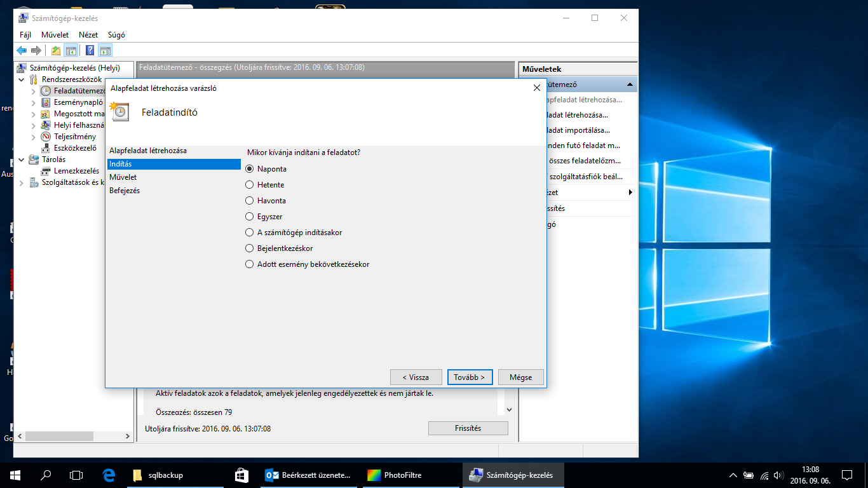Select the Hetente radio button

click(250, 185)
